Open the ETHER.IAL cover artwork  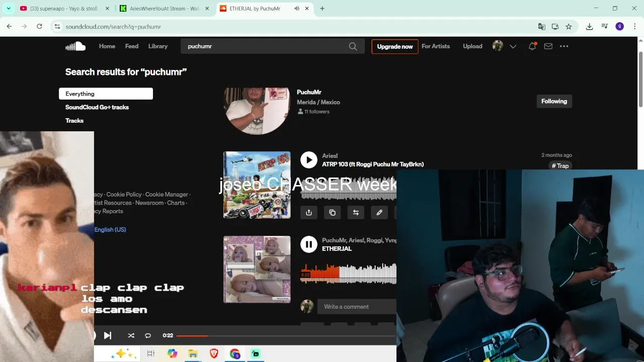pyautogui.click(x=257, y=269)
